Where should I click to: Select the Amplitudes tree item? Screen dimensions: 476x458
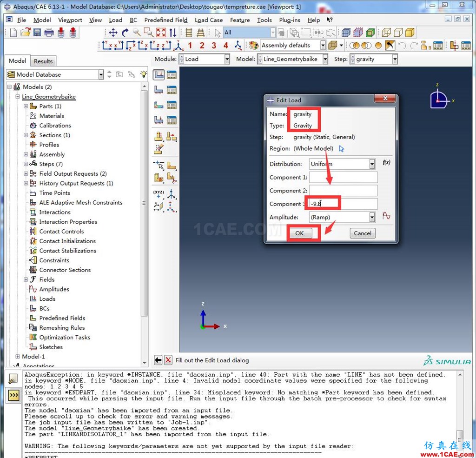pyautogui.click(x=54, y=289)
